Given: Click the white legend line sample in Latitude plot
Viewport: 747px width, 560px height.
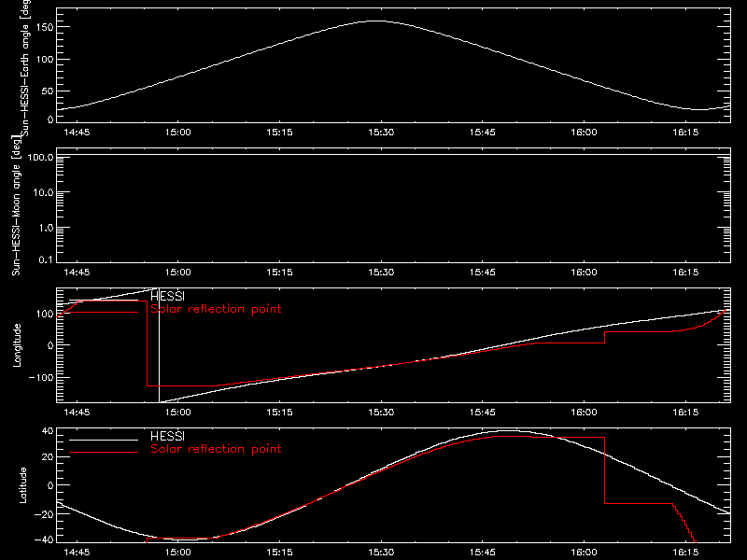Looking at the screenshot, I should 104,440.
